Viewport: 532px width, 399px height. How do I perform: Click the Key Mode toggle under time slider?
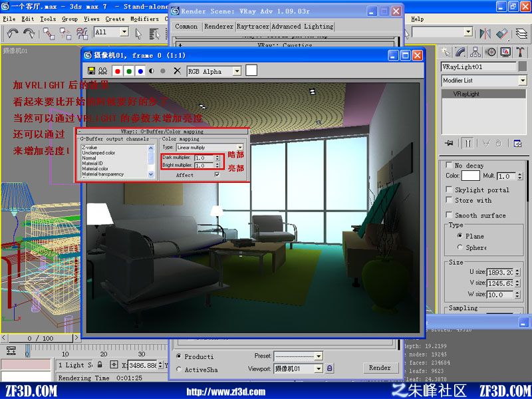(x=11, y=350)
